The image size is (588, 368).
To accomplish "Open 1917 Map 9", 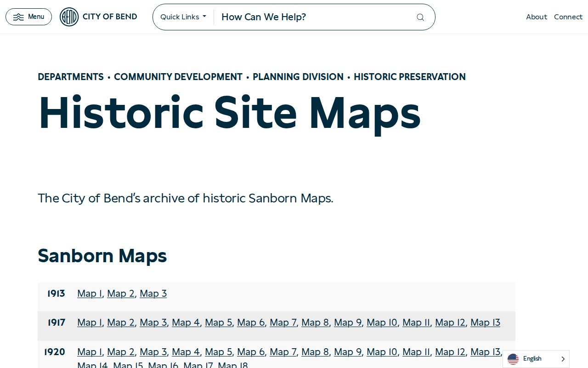I will coord(348,322).
